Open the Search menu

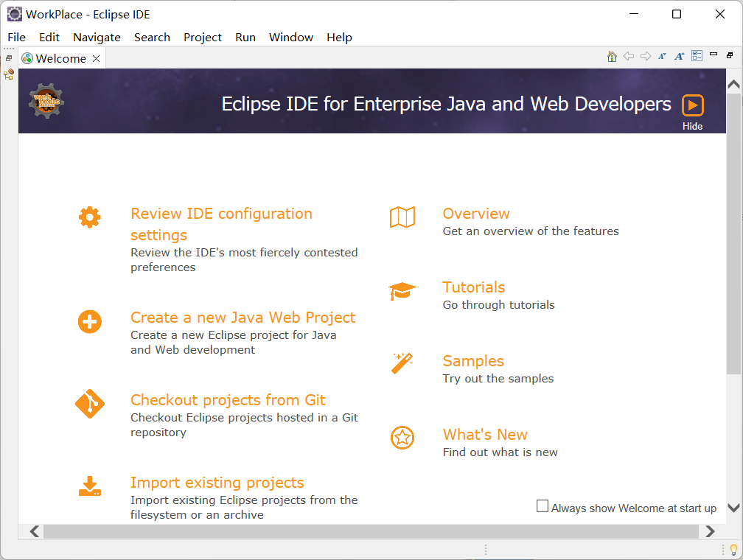point(152,38)
